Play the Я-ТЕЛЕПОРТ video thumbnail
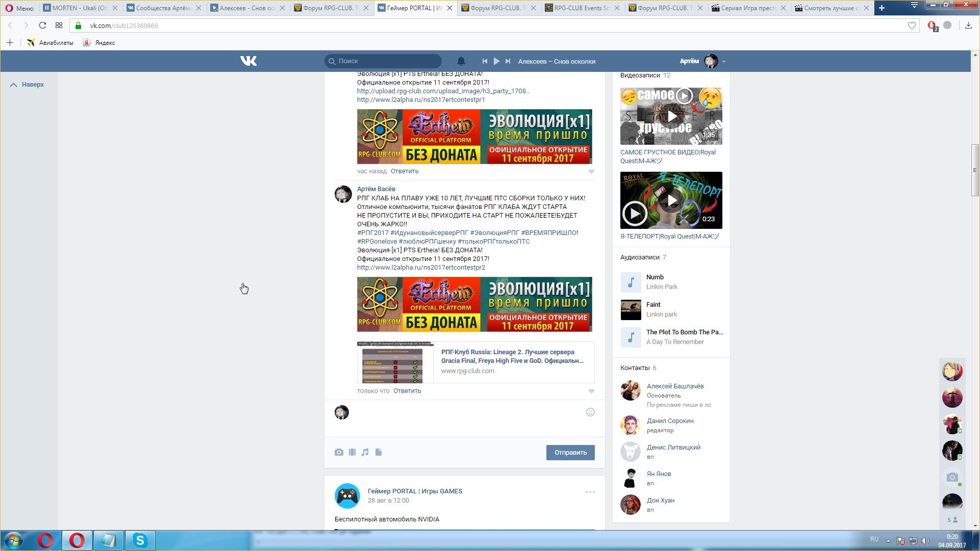The width and height of the screenshot is (980, 551). pyautogui.click(x=671, y=200)
